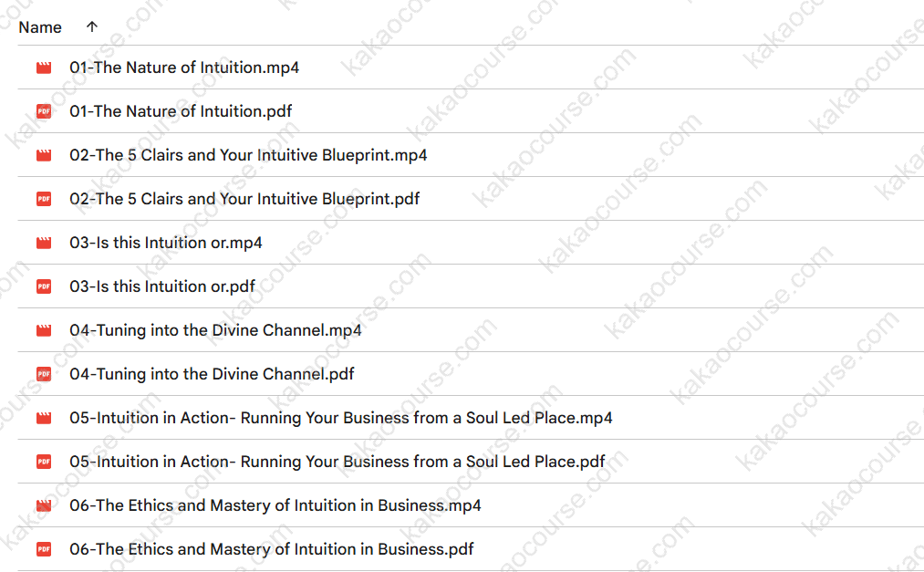Click video icon for 04-Tuning into the Divine Channel.mp4

pos(44,330)
